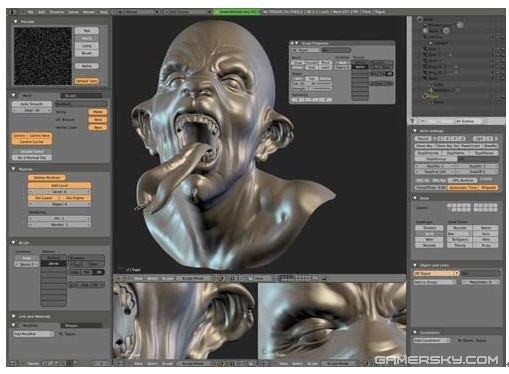509x374 pixels.
Task: Open the Add Modifier dropdown
Action: tap(33, 334)
